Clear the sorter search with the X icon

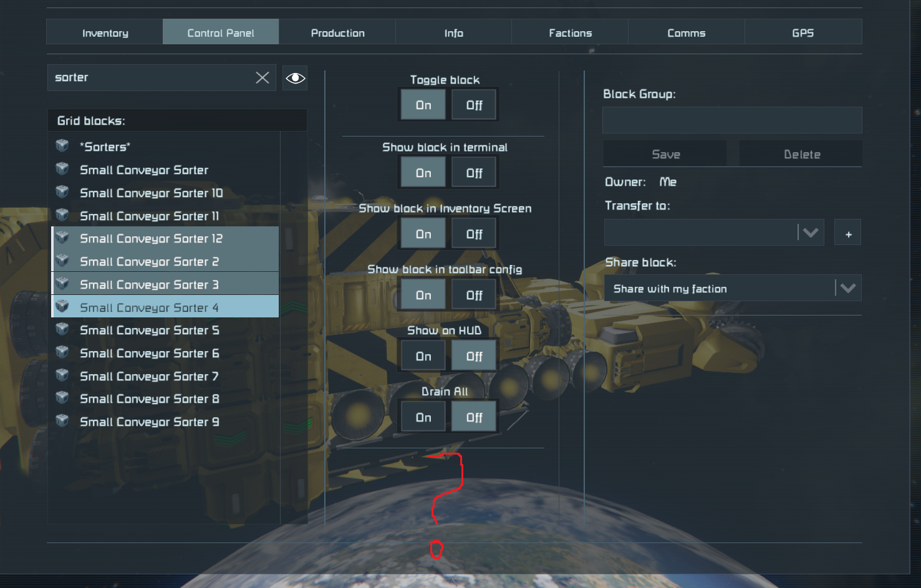pyautogui.click(x=263, y=77)
